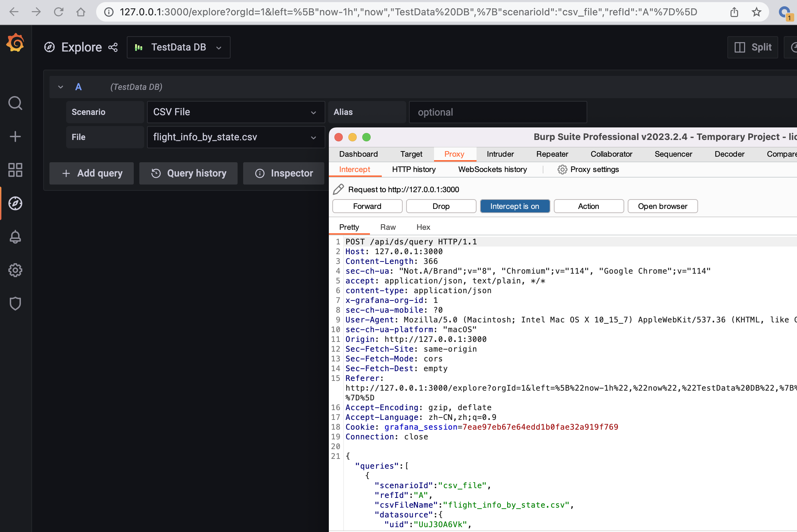Screen dimensions: 797x532
Task: Switch to the Raw view tab
Action: [x=388, y=227]
